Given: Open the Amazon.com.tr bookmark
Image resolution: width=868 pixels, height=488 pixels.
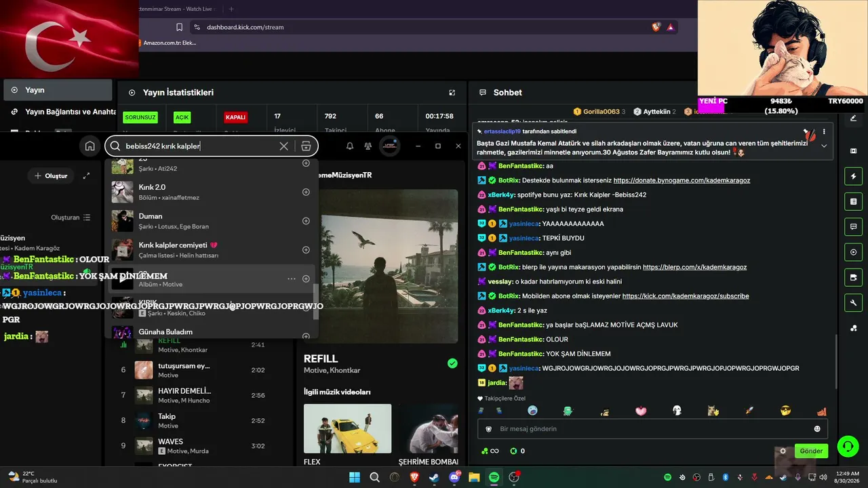Looking at the screenshot, I should click(170, 43).
